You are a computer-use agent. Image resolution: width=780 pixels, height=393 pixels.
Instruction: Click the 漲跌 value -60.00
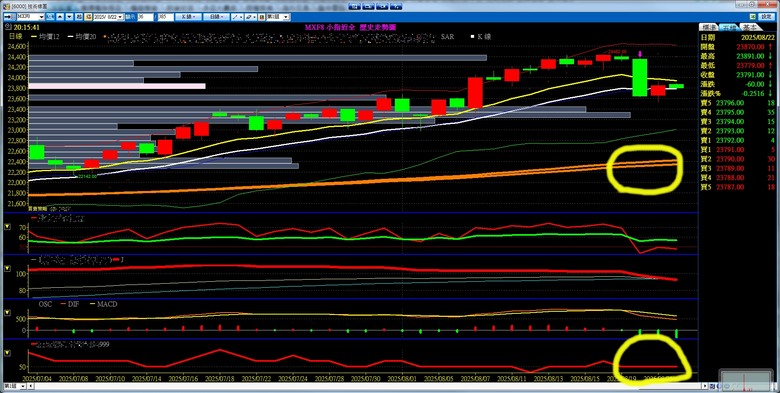(754, 85)
